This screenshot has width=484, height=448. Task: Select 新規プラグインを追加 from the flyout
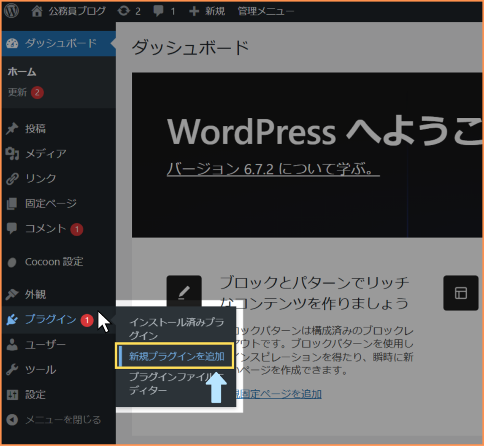177,356
